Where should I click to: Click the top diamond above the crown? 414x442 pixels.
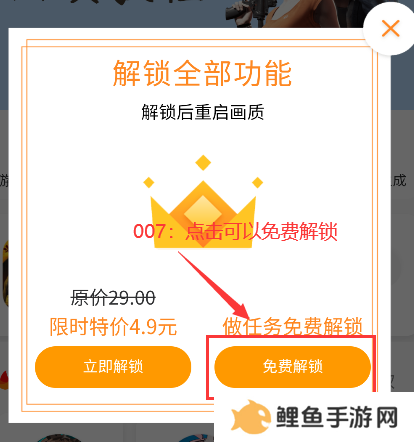(x=203, y=163)
